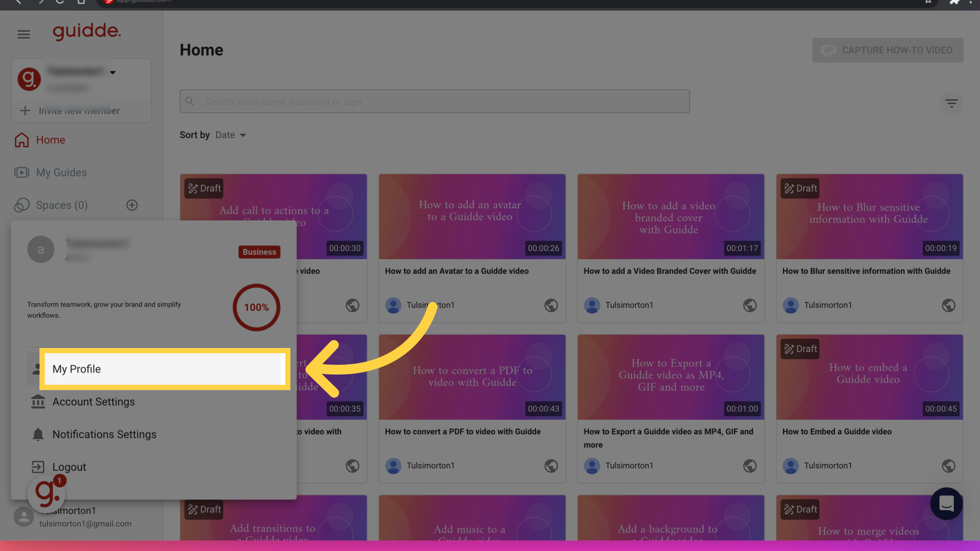Open 'Add music to a' video thumbnail

pos(472,518)
